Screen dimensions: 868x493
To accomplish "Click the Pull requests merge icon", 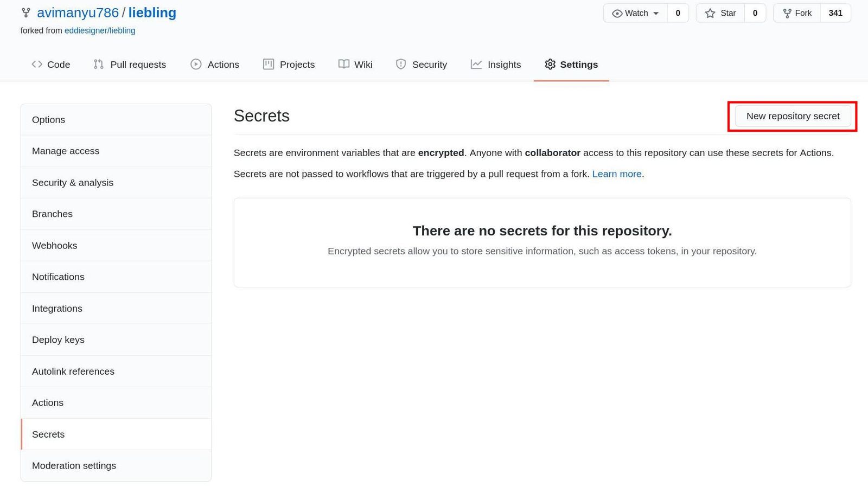I will 98,64.
